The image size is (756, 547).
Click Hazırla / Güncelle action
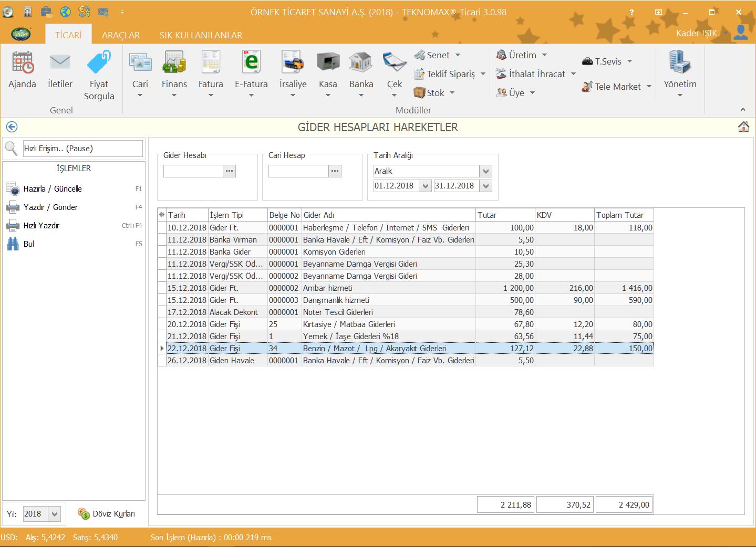click(x=53, y=189)
